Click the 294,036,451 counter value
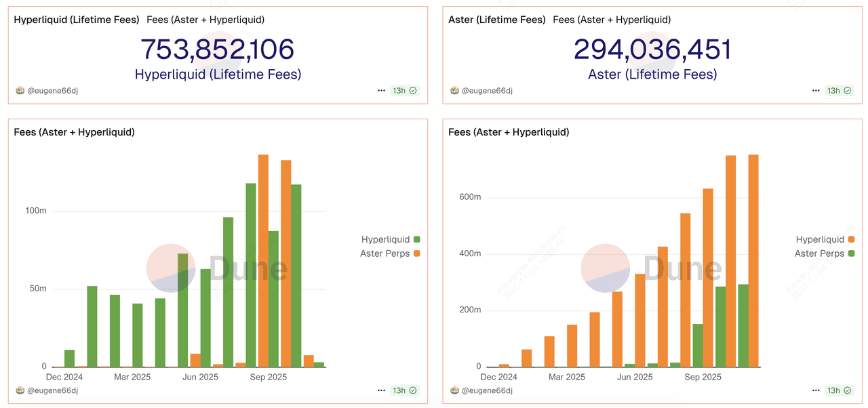Screen dimensions: 868x408 pyautogui.click(x=652, y=50)
